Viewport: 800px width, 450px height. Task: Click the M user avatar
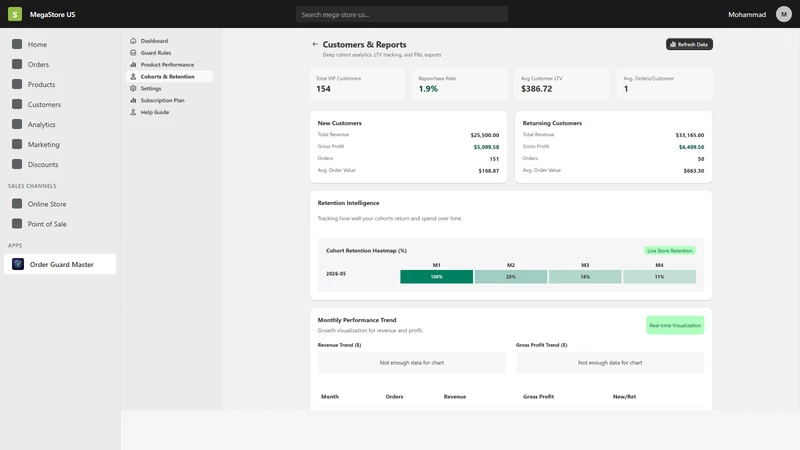pos(784,14)
